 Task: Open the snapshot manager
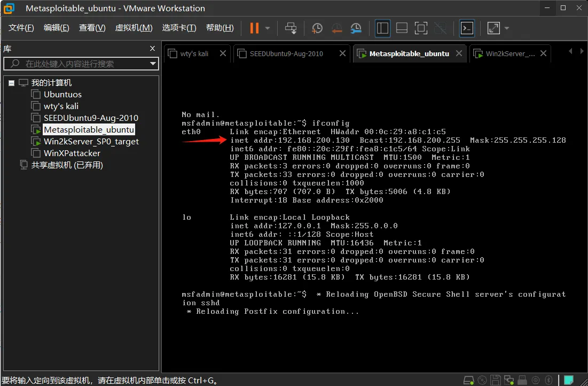(356, 28)
